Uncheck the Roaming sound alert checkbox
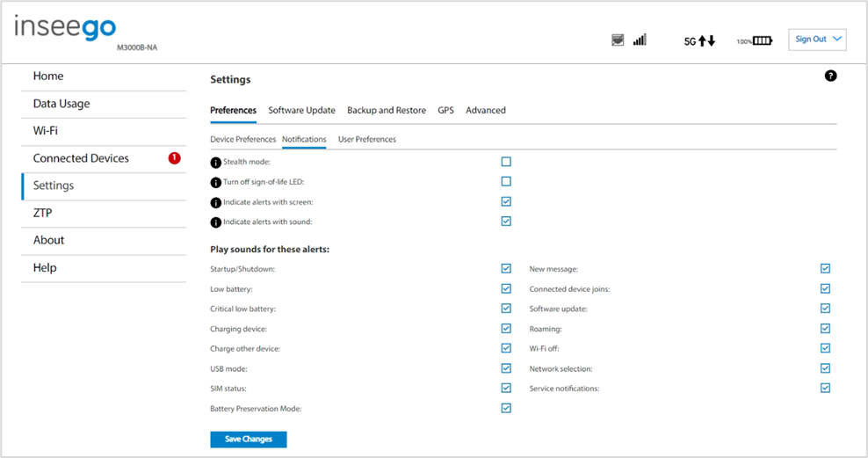This screenshot has height=458, width=868. [825, 329]
